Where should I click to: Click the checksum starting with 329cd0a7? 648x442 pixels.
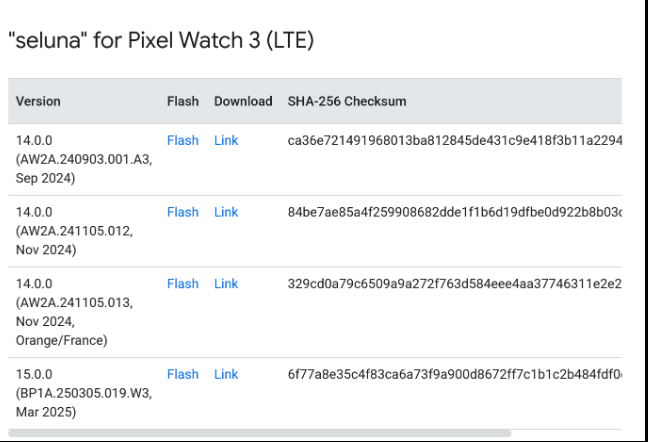(455, 284)
